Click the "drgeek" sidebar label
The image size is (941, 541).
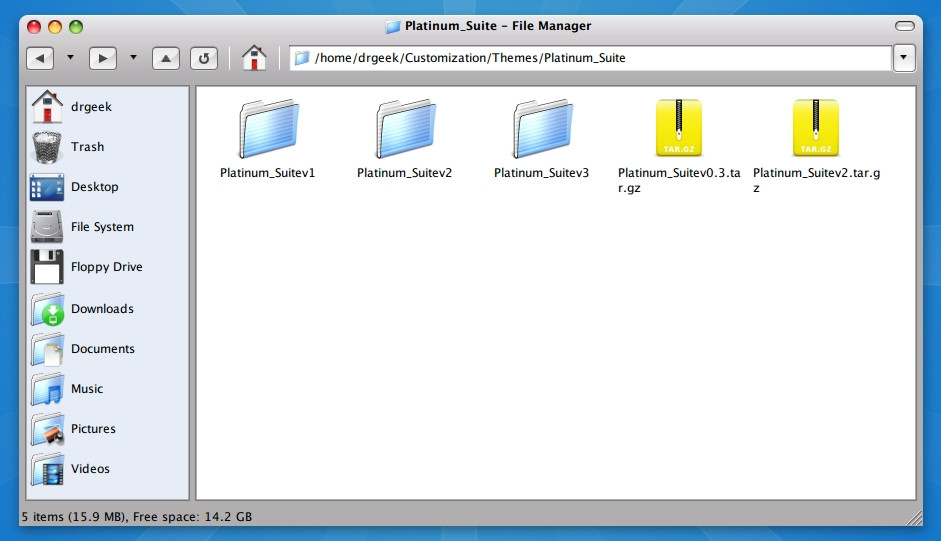coord(91,107)
